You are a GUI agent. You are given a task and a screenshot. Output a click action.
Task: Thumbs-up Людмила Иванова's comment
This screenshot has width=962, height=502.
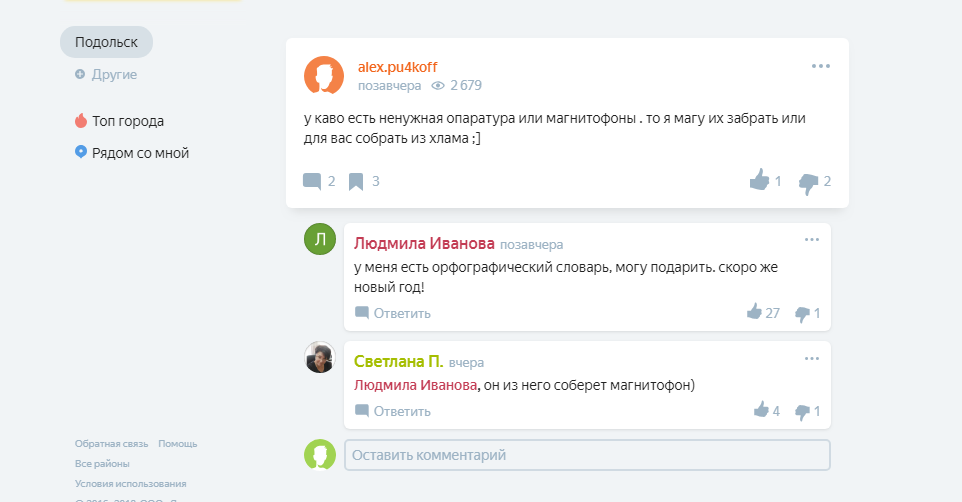coord(754,312)
